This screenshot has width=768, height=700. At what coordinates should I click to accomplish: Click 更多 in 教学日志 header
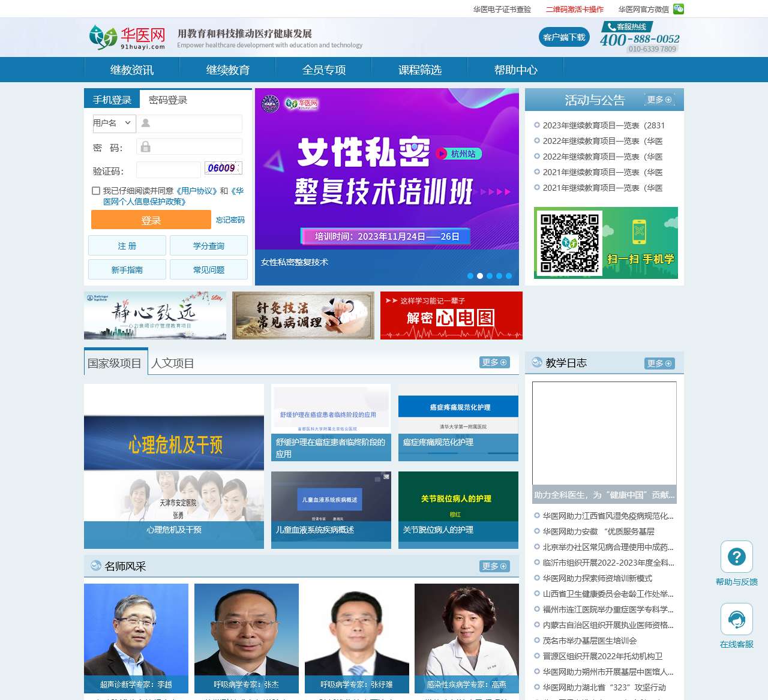click(x=659, y=363)
